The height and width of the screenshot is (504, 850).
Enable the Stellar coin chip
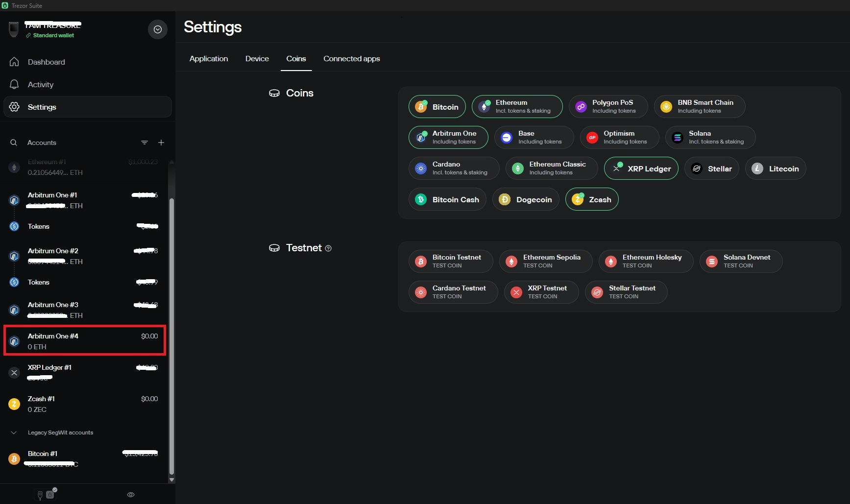(711, 168)
